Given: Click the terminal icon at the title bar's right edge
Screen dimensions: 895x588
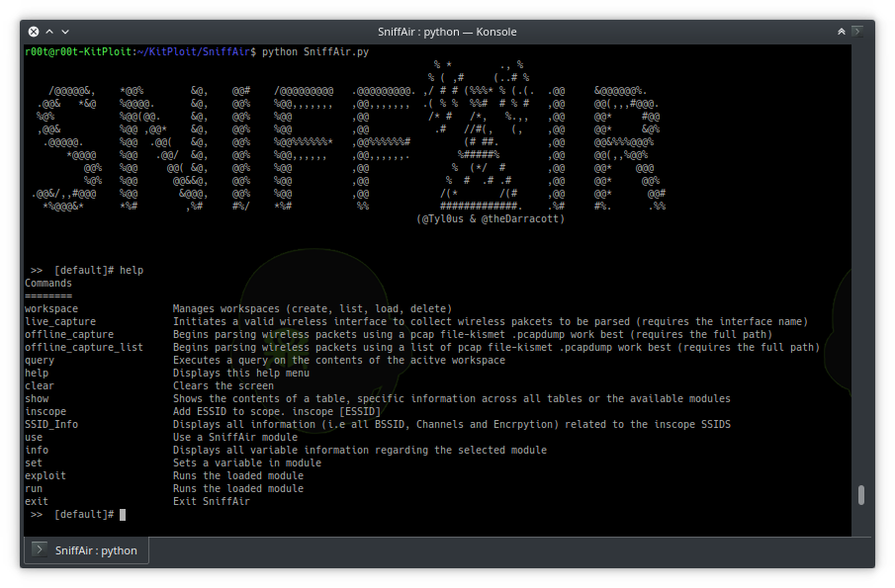Looking at the screenshot, I should coord(857,32).
